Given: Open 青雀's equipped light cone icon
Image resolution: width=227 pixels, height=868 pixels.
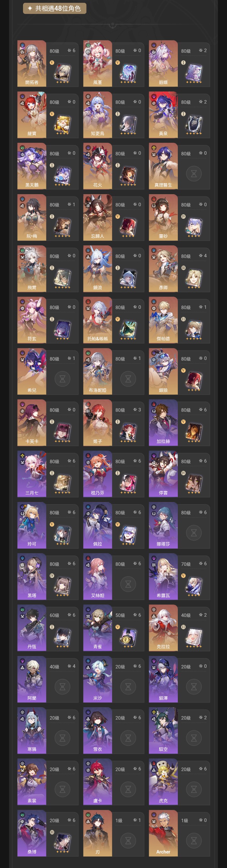Looking at the screenshot, I should coord(128,638).
